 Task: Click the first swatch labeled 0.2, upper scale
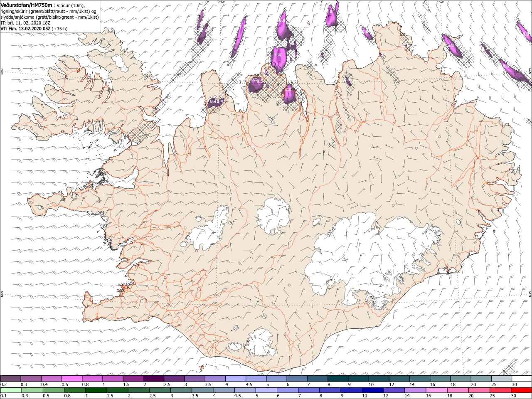point(10,379)
